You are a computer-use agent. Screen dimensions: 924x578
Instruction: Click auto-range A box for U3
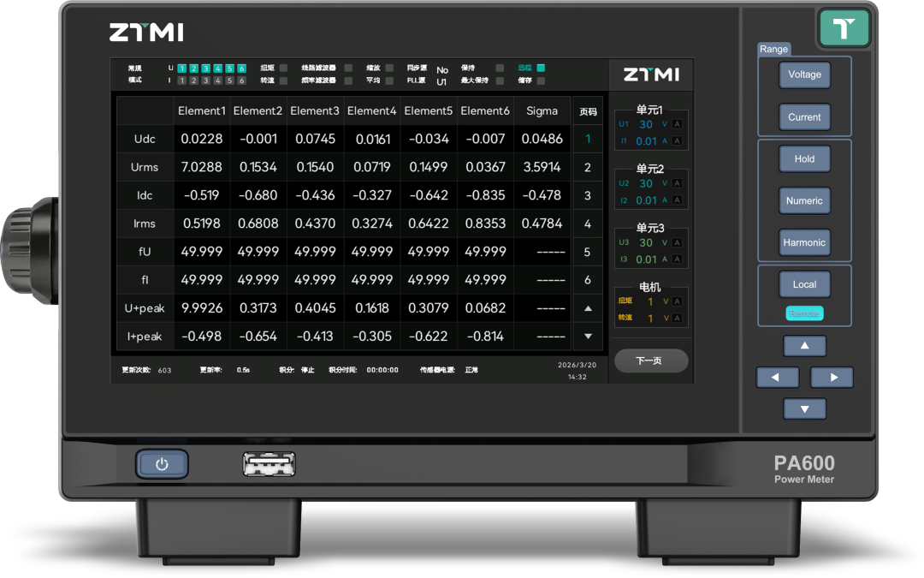coord(677,242)
